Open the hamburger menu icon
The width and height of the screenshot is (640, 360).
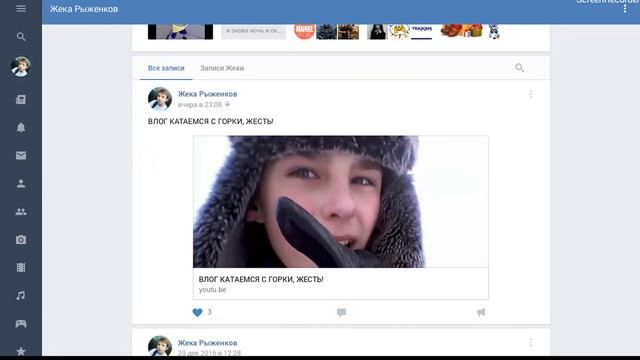[x=21, y=9]
